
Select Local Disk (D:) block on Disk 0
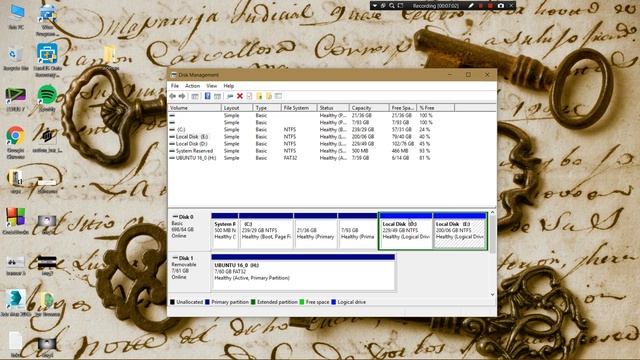click(406, 231)
